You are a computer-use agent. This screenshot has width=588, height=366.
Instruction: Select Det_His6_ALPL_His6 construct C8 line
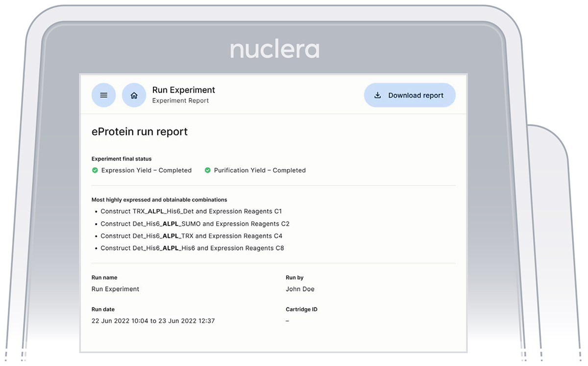coord(192,248)
